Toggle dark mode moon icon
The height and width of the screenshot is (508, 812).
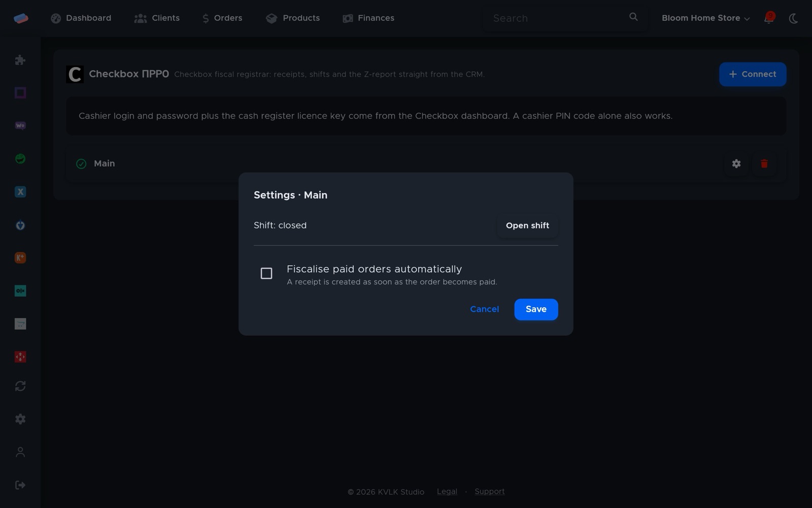tap(794, 18)
